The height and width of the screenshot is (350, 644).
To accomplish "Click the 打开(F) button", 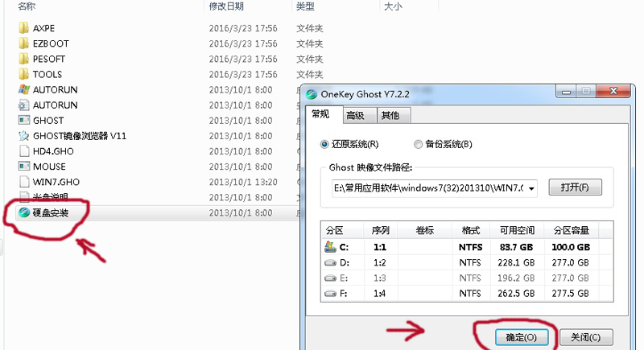I will pyautogui.click(x=575, y=187).
